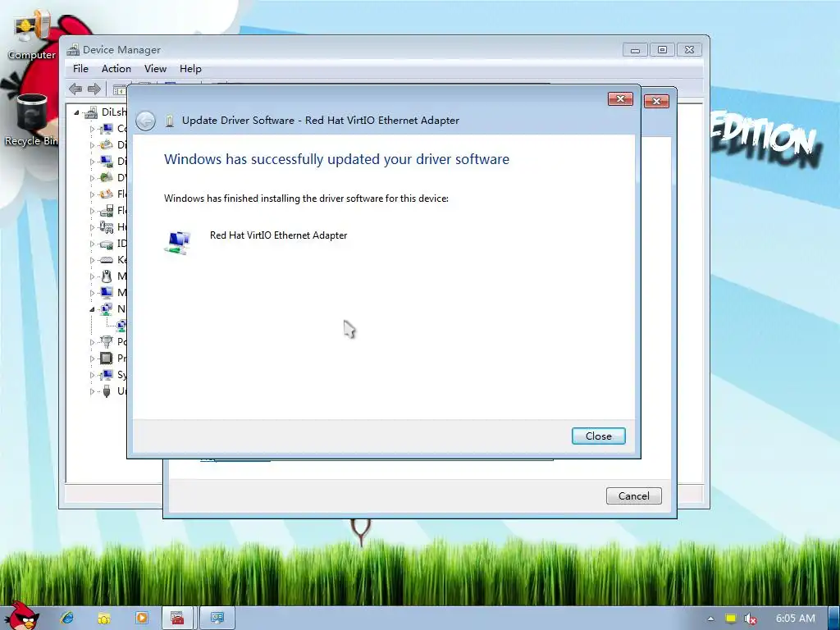Restore down the Device Manager window

point(662,50)
